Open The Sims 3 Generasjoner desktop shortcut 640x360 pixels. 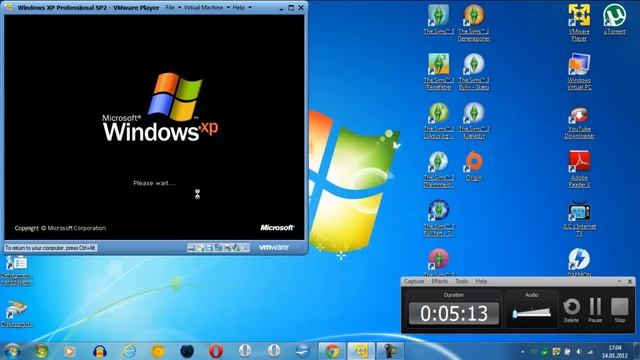[473, 23]
